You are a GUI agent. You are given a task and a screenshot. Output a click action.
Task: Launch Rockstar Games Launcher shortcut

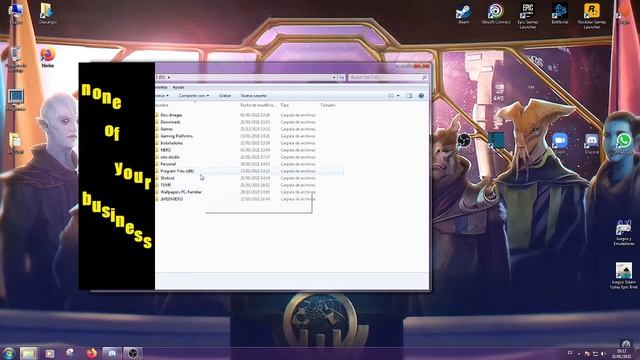coord(591,16)
